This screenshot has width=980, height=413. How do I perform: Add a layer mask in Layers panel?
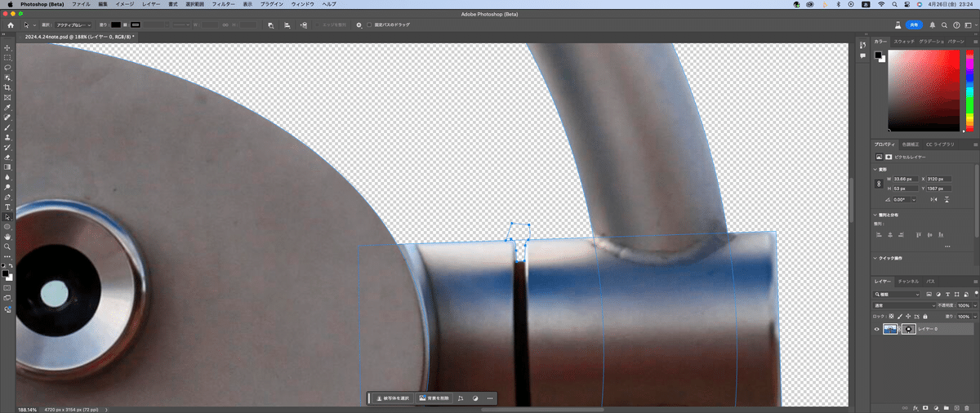[x=925, y=407]
